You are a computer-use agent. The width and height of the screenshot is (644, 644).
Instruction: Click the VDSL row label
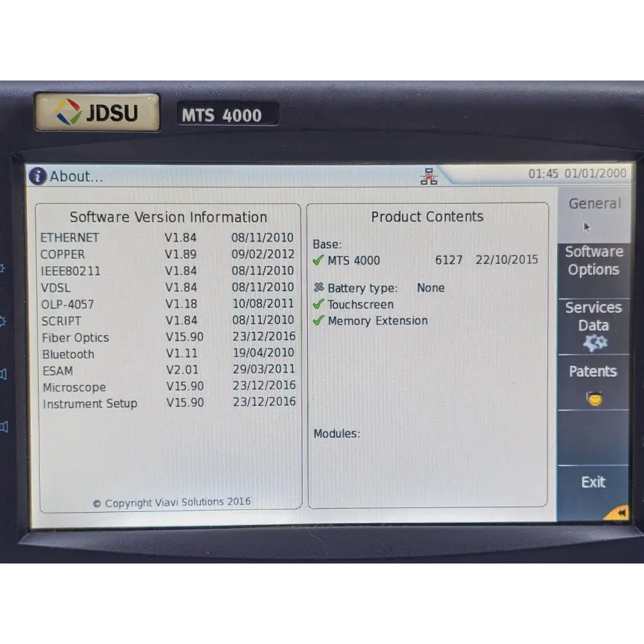coord(55,288)
